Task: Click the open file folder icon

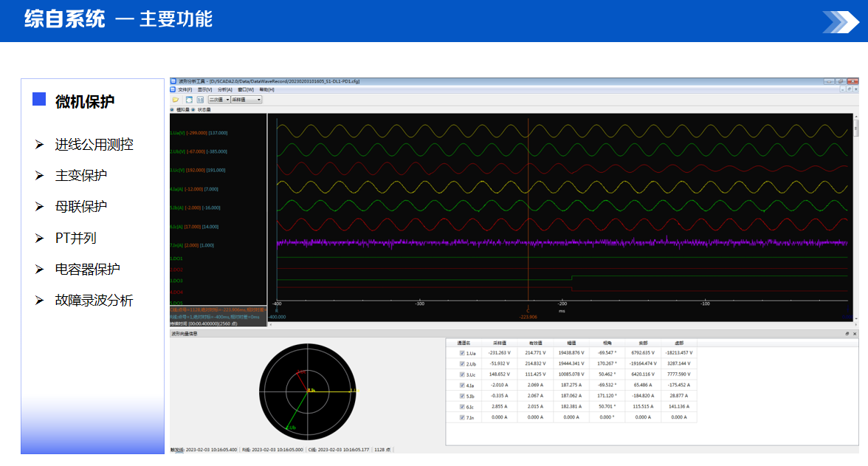Action: pyautogui.click(x=175, y=99)
